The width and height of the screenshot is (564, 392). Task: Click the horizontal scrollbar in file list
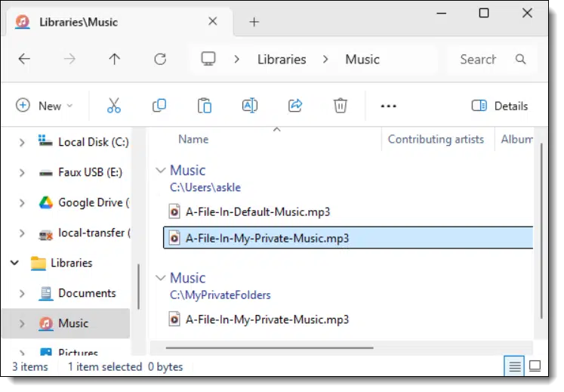(x=270, y=347)
